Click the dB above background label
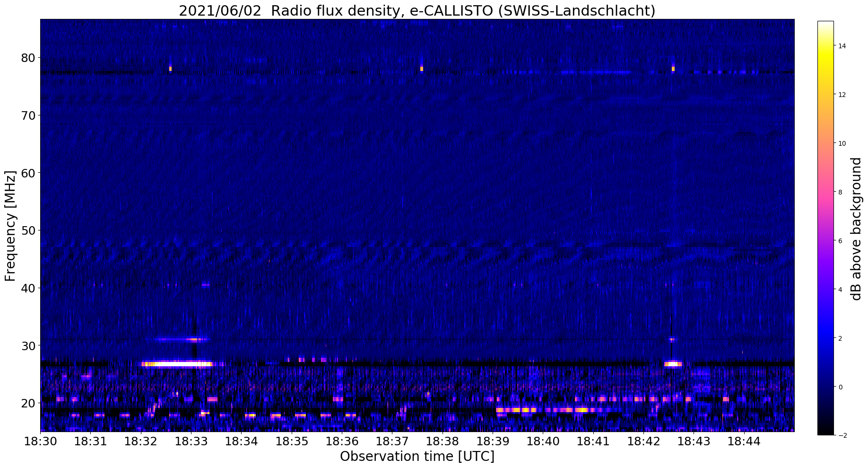 pos(856,229)
